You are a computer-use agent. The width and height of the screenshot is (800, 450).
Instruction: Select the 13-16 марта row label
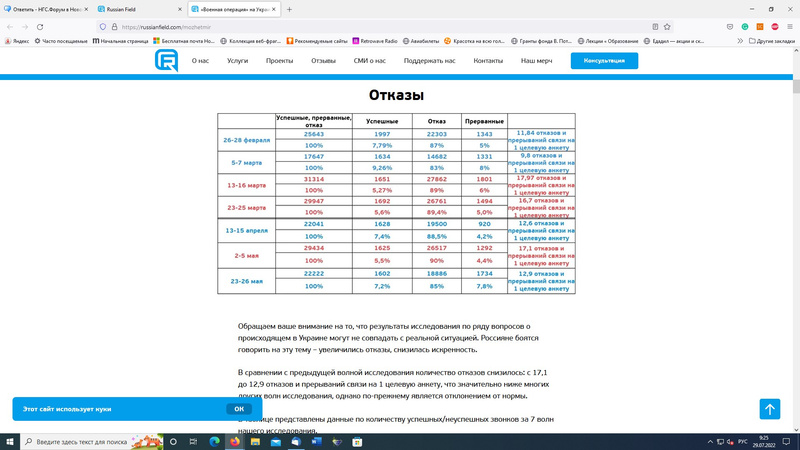coord(246,185)
